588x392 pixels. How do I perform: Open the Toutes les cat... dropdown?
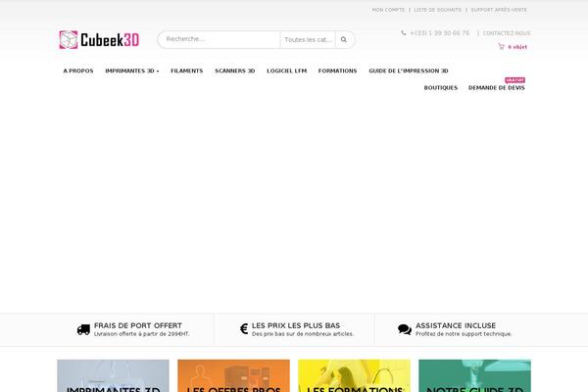pyautogui.click(x=308, y=39)
